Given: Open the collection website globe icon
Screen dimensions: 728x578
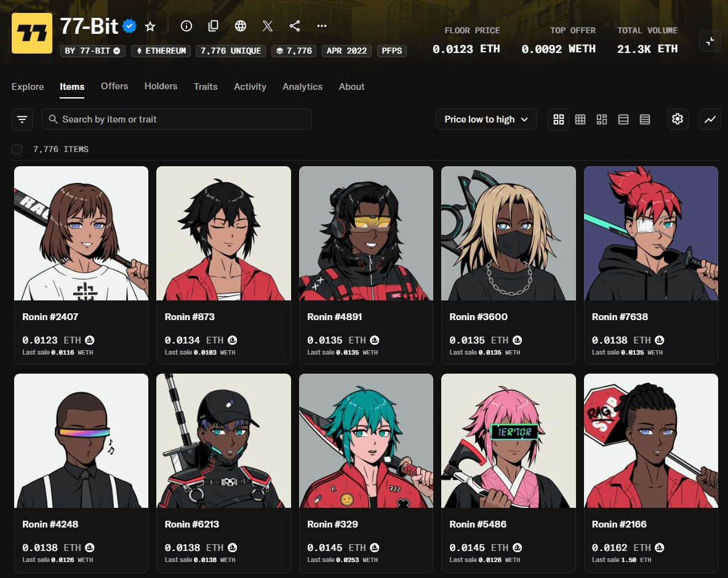Looking at the screenshot, I should pyautogui.click(x=241, y=26).
